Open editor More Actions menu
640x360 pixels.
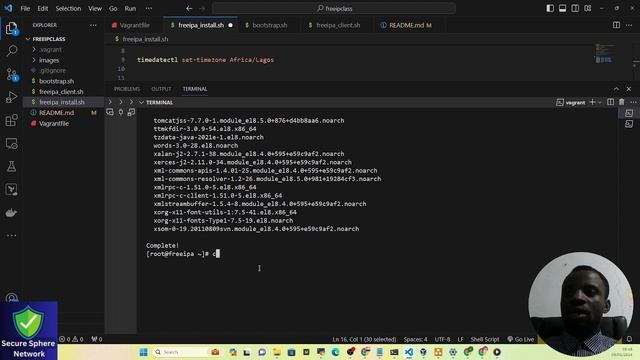(629, 25)
